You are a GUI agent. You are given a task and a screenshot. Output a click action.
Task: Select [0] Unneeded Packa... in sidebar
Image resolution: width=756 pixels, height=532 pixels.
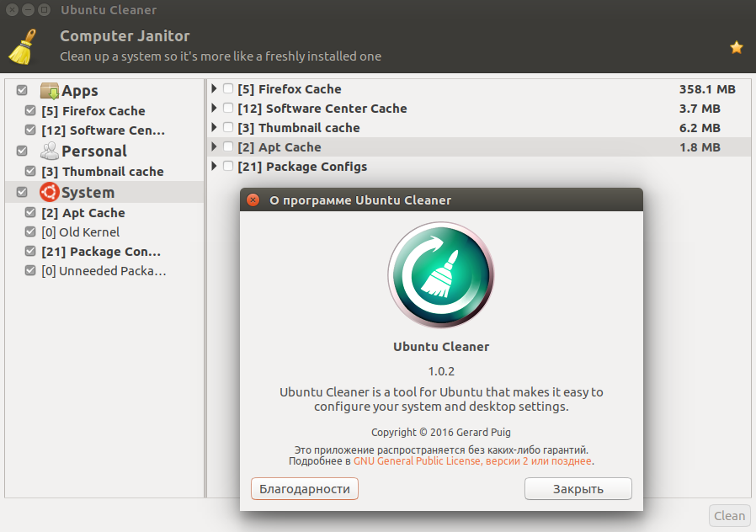(x=104, y=271)
